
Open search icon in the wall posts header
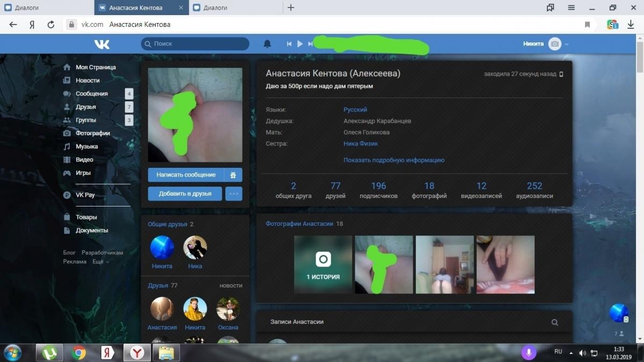tap(554, 322)
